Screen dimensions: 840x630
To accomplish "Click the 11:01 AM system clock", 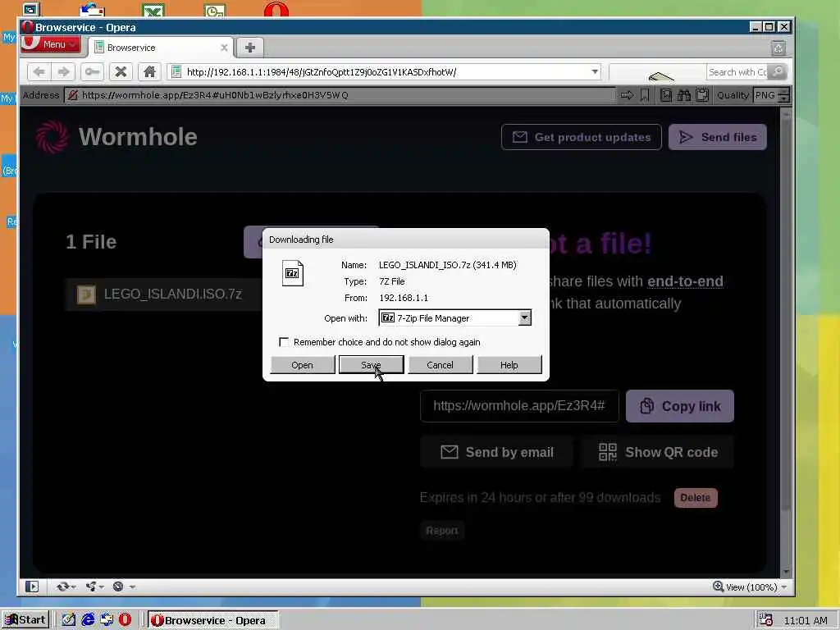I will tap(806, 620).
